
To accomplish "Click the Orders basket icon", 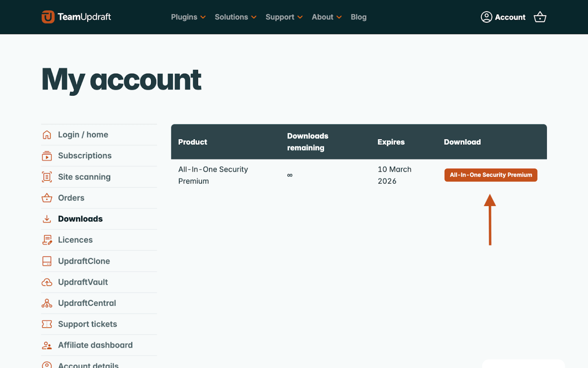I will coord(47,197).
